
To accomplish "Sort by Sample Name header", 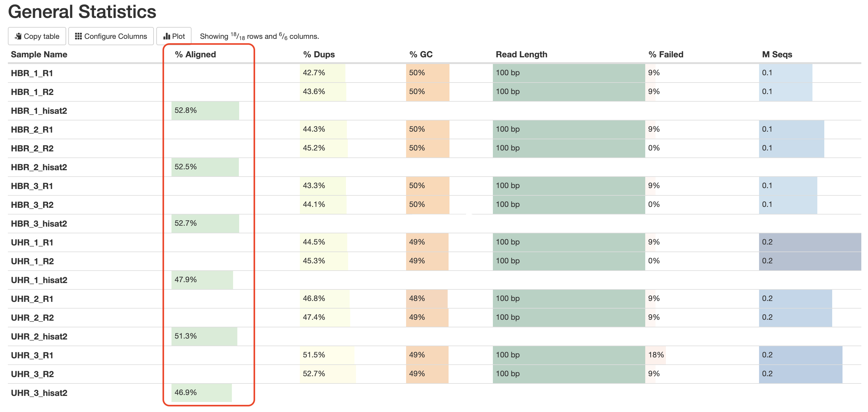I will (39, 54).
